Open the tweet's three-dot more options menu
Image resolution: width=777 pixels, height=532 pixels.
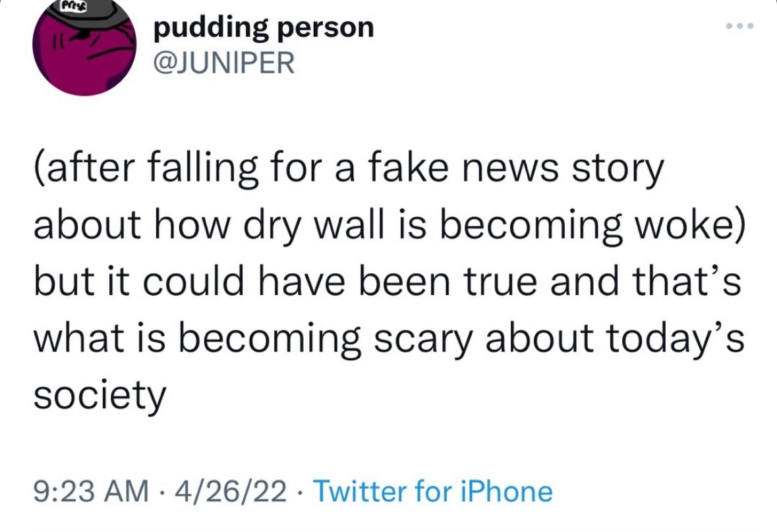click(x=738, y=28)
